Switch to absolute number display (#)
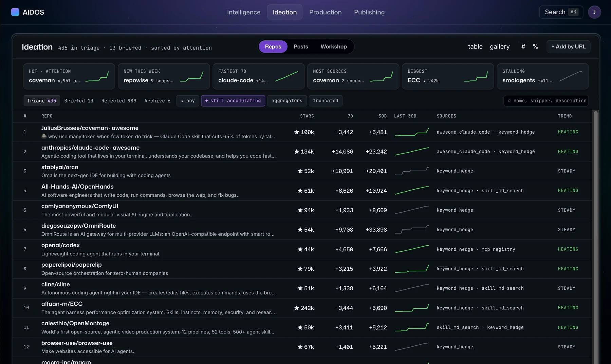Image resolution: width=611 pixels, height=364 pixels. tap(523, 46)
